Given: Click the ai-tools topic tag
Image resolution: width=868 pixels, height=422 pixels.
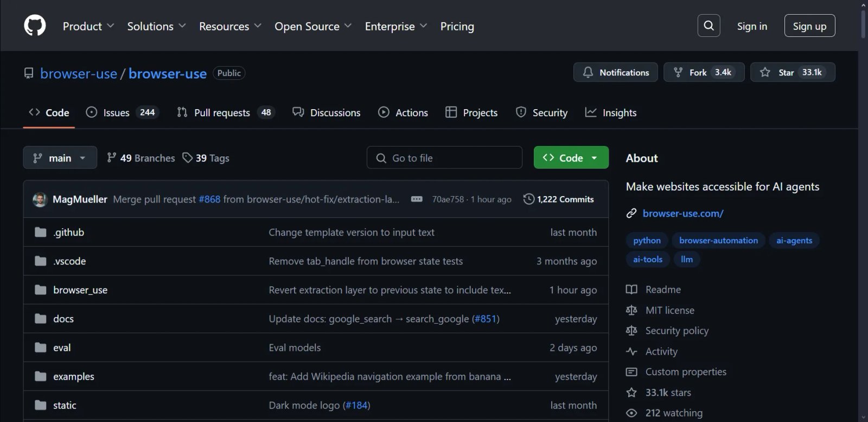Looking at the screenshot, I should [x=648, y=260].
